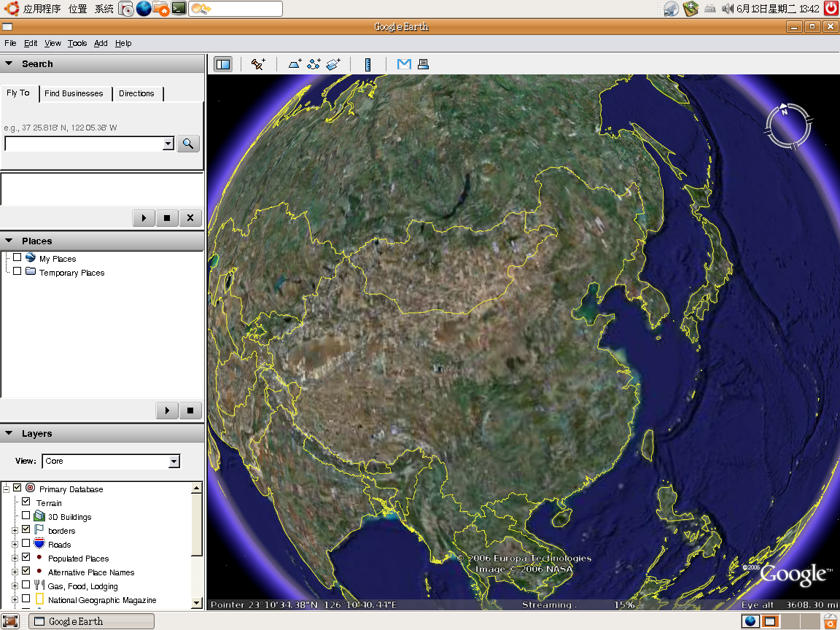This screenshot has width=840, height=630.
Task: Expand the borders tree node
Action: click(x=15, y=531)
